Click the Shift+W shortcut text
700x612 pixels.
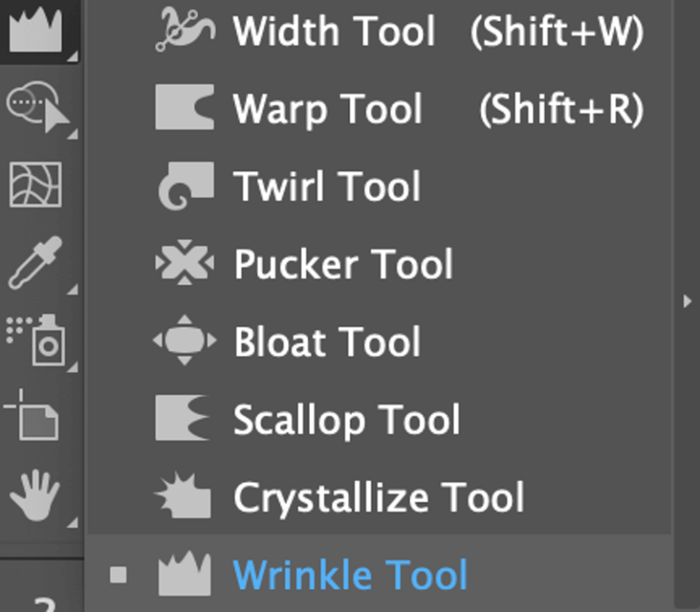[x=557, y=32]
